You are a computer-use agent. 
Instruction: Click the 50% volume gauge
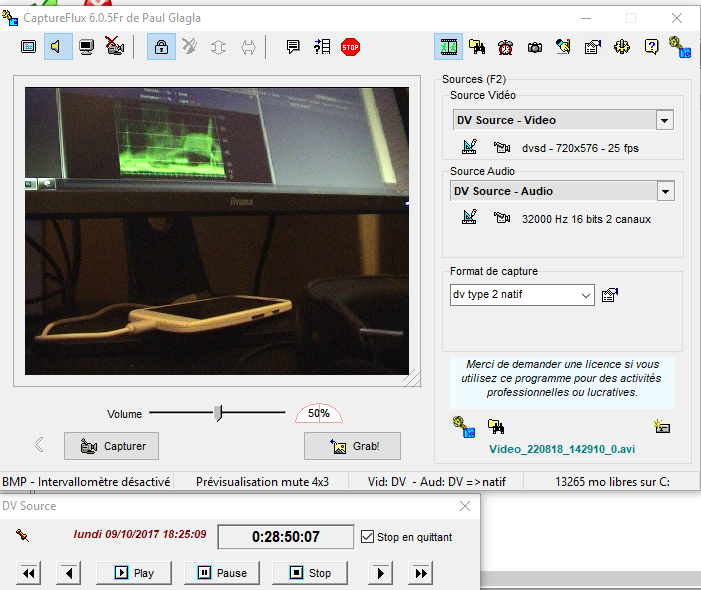coord(319,413)
